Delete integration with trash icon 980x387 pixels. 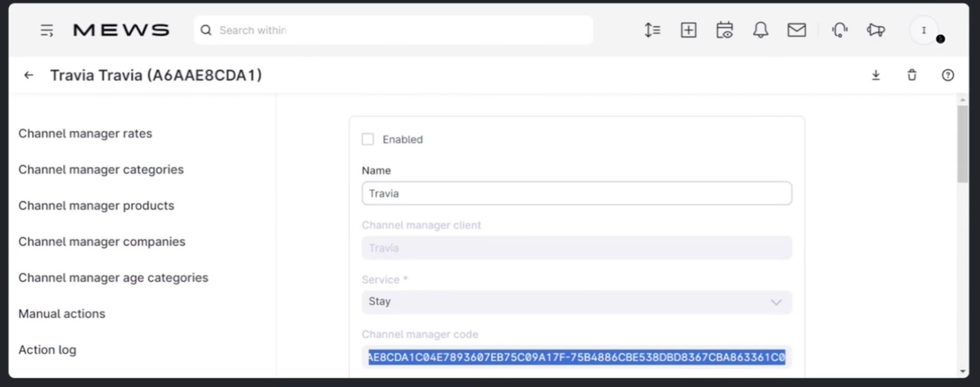(912, 75)
